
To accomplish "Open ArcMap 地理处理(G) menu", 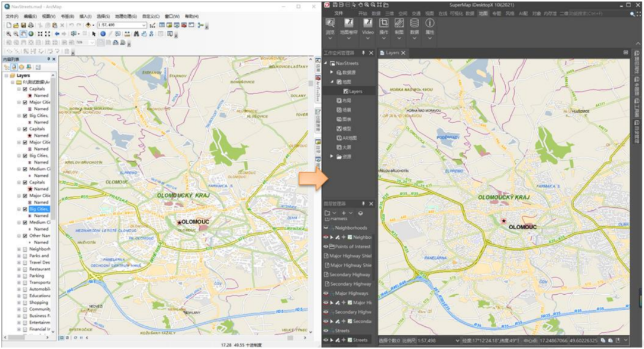I will tap(126, 17).
